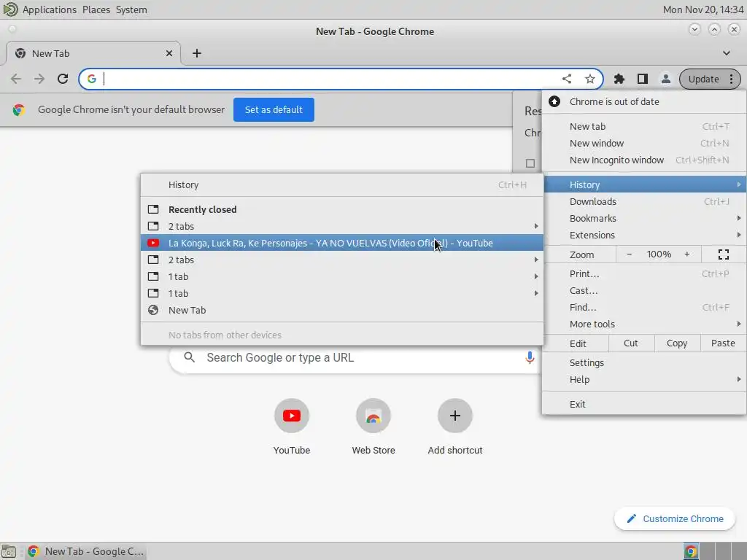Click the History menu item in Chrome menu
Image resolution: width=747 pixels, height=560 pixels.
644,184
